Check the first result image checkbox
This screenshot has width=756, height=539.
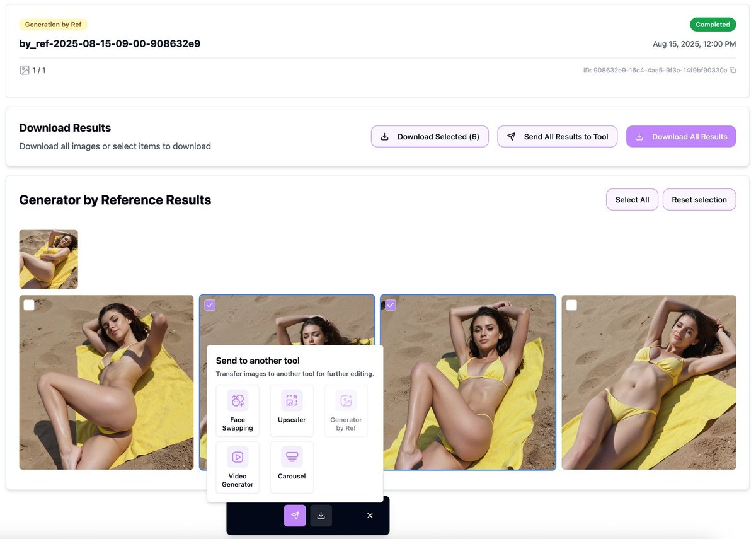[x=29, y=305]
